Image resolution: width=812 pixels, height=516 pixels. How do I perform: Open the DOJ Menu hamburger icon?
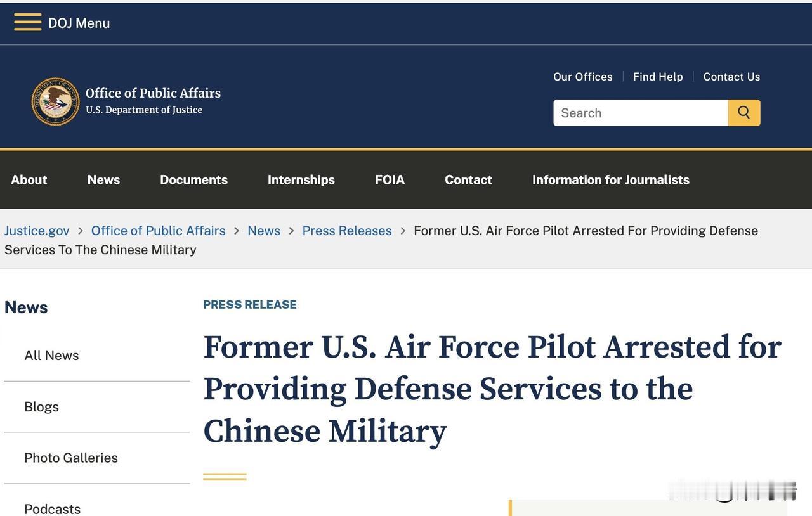(x=28, y=22)
